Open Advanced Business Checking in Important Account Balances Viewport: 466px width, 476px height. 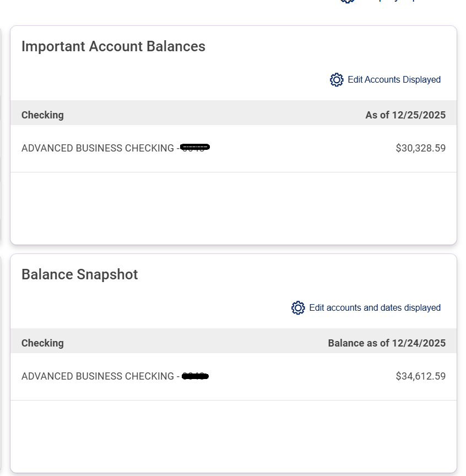pos(97,148)
